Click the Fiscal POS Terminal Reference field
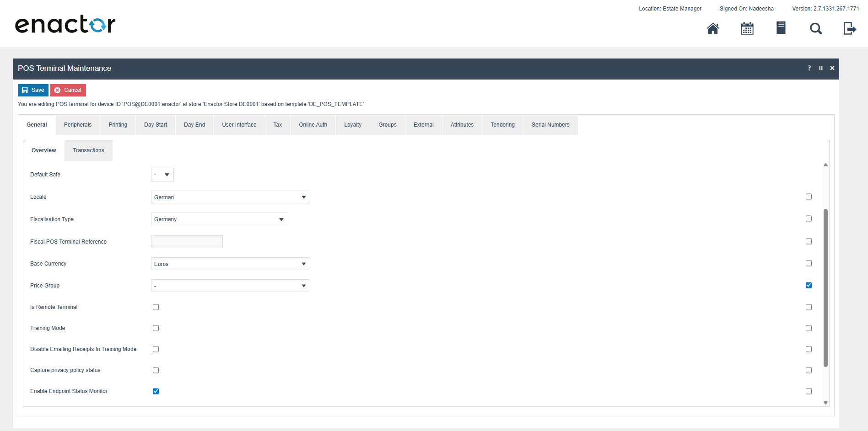This screenshot has height=431, width=868. pos(187,242)
